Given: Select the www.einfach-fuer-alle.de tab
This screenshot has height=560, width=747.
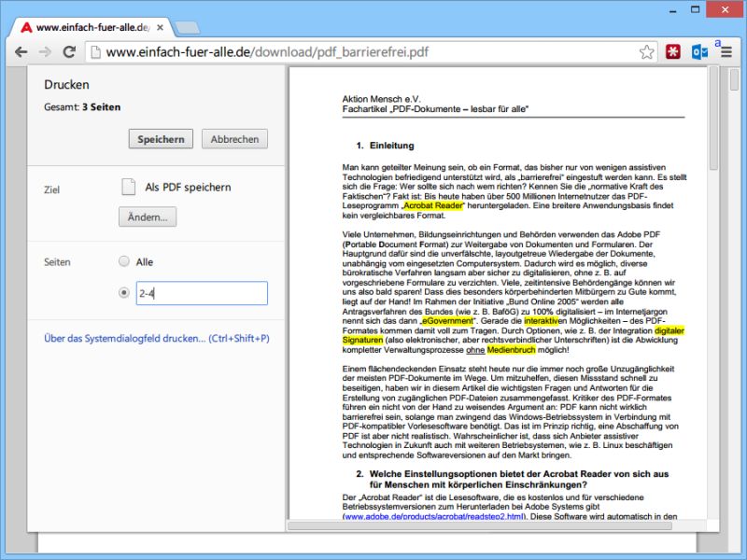Looking at the screenshot, I should tap(91, 27).
